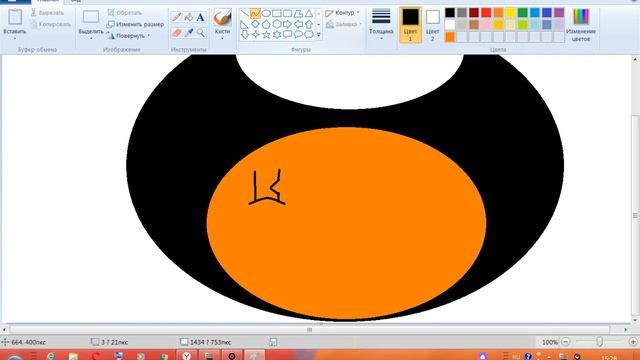Pick the yellow color swatch
The height and width of the screenshot is (360, 640).
coord(510,13)
